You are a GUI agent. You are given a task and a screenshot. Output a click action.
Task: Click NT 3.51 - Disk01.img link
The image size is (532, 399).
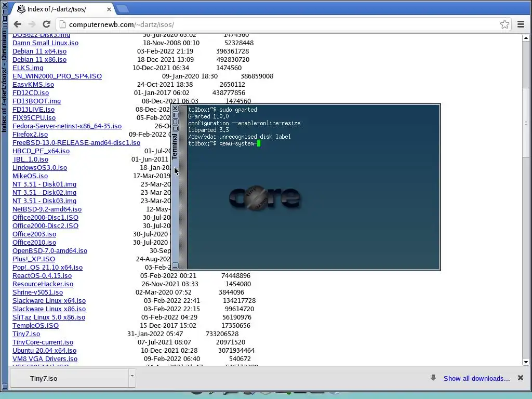click(45, 184)
